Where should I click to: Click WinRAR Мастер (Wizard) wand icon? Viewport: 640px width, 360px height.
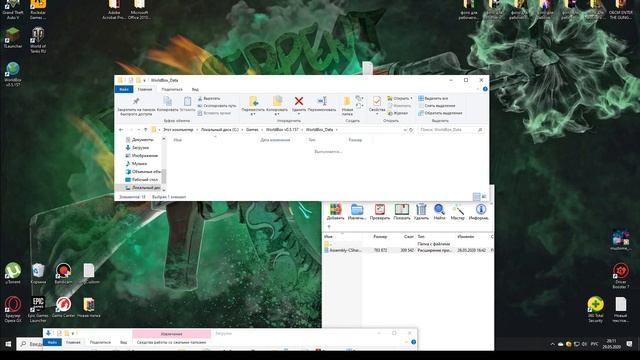[458, 212]
